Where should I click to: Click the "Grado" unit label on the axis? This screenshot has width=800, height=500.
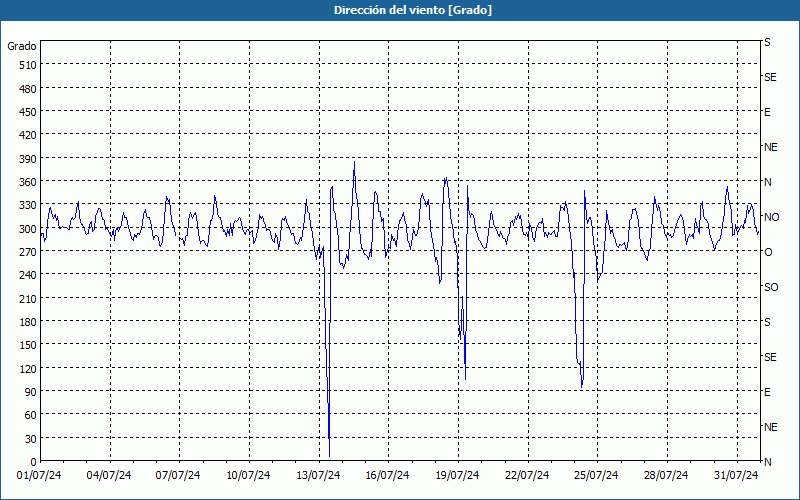[22, 46]
